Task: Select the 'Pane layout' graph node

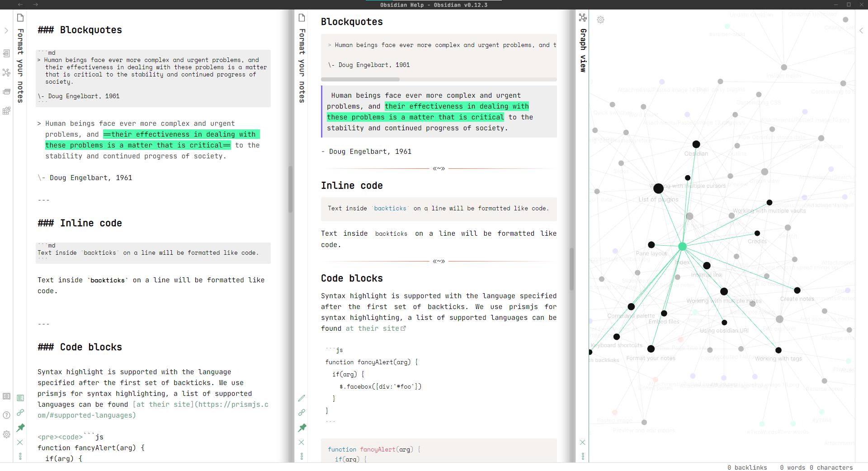Action: [x=651, y=245]
